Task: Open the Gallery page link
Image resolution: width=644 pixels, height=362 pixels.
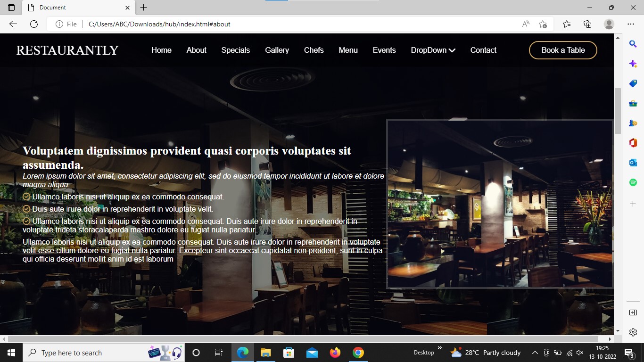Action: point(277,50)
